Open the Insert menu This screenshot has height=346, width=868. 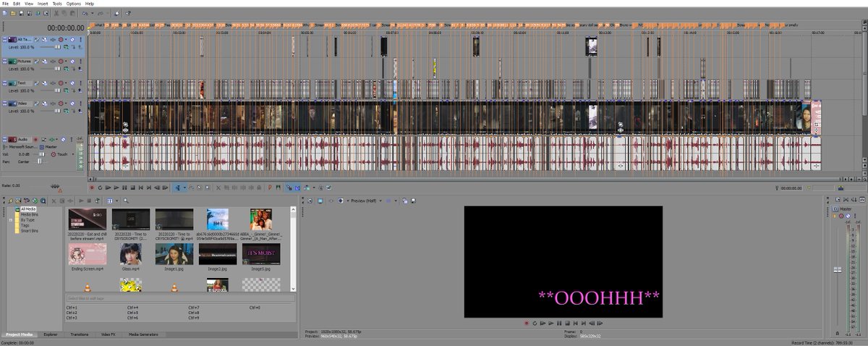pos(43,4)
